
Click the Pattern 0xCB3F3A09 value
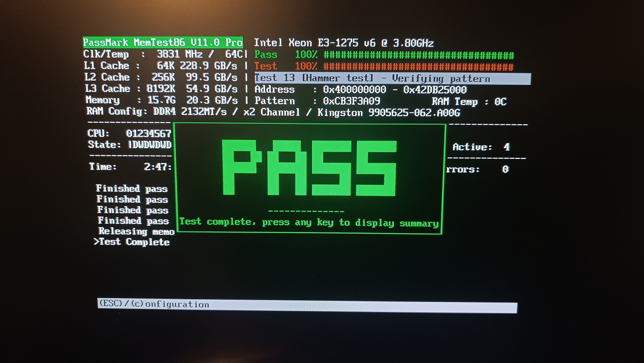(351, 101)
